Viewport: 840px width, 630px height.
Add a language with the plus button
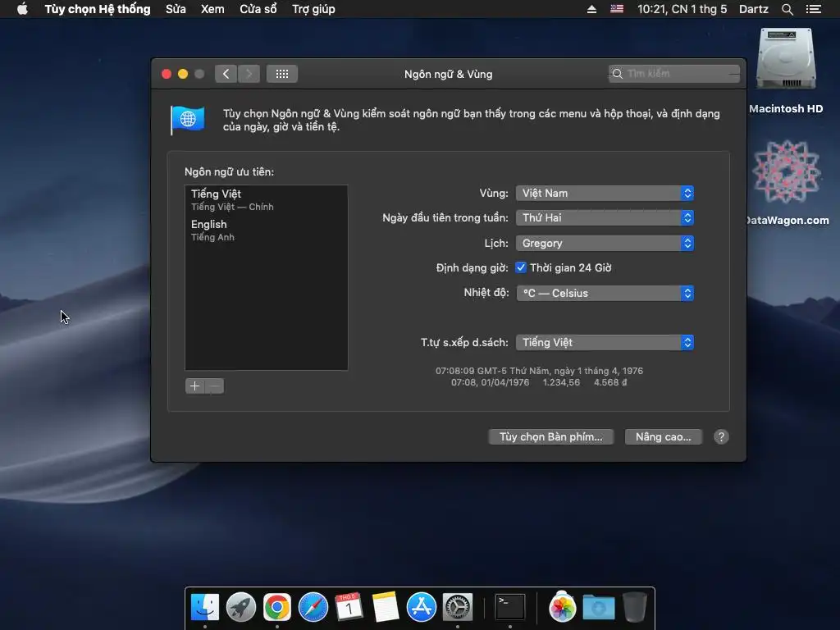tap(195, 386)
